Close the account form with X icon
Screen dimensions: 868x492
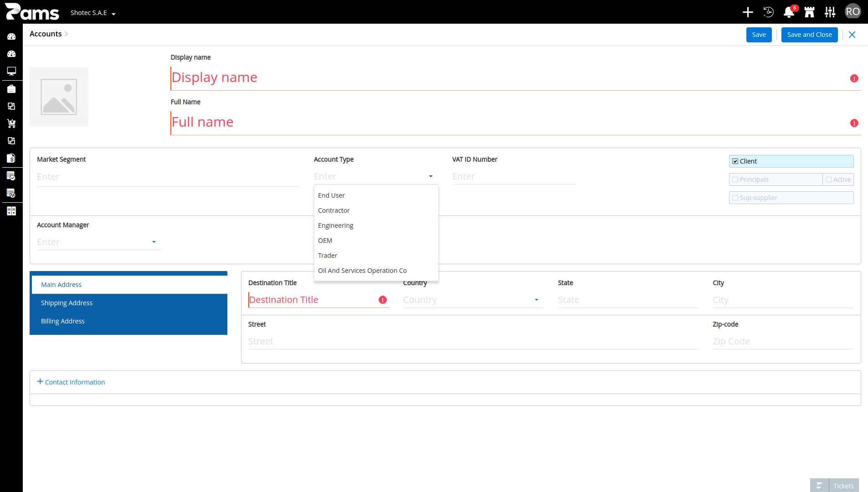[x=852, y=35]
